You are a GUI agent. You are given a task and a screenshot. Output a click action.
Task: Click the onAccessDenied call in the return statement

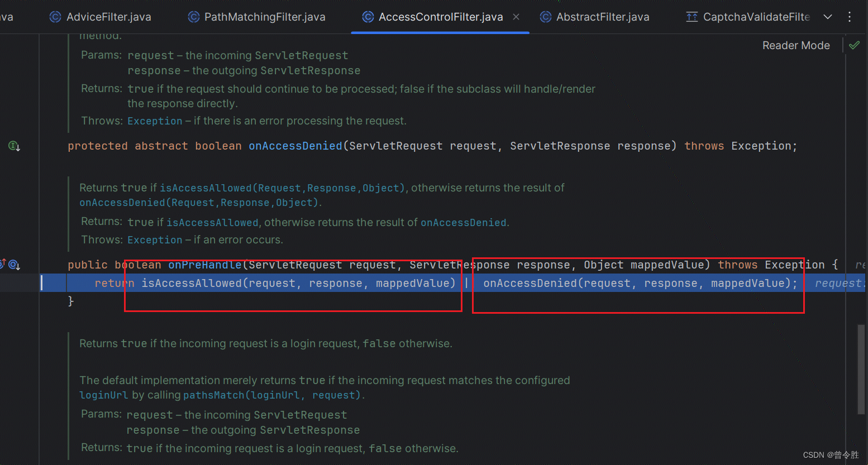(530, 284)
